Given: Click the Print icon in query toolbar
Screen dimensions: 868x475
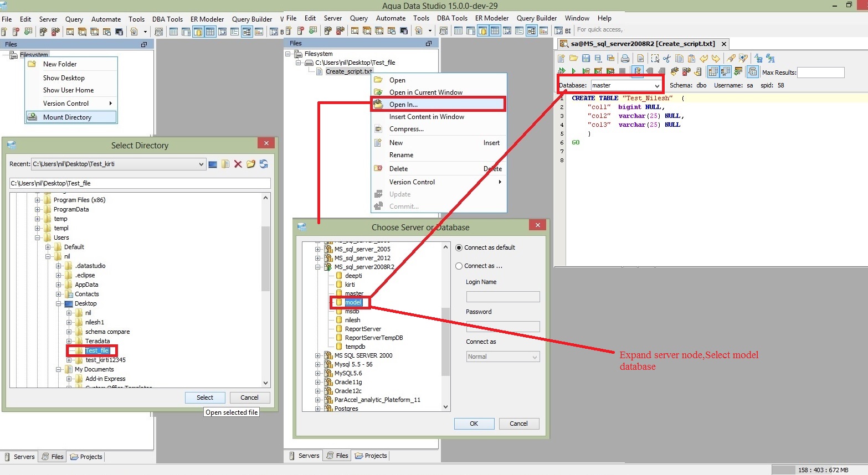Looking at the screenshot, I should point(625,58).
